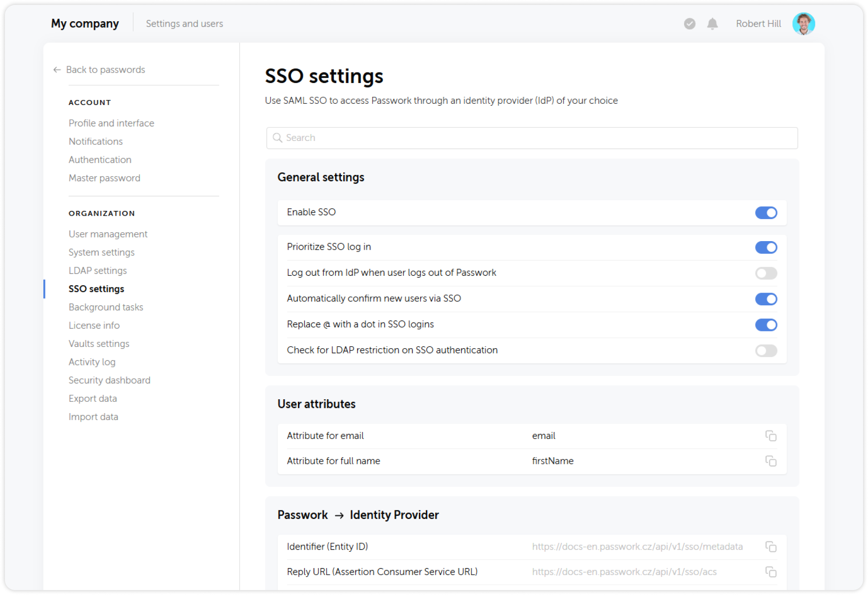Copy the Identifier (Entity ID) URL
This screenshot has height=595, width=868.
[772, 546]
